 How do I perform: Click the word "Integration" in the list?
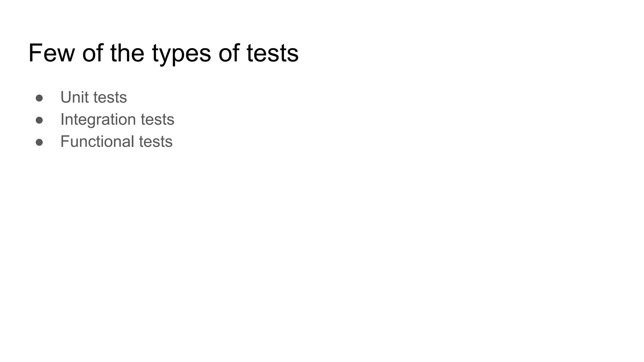tap(98, 120)
